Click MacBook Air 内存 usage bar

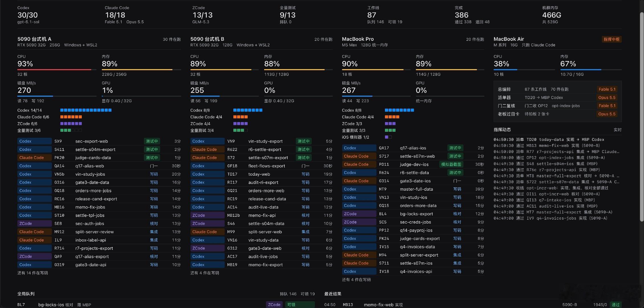pyautogui.click(x=591, y=70)
